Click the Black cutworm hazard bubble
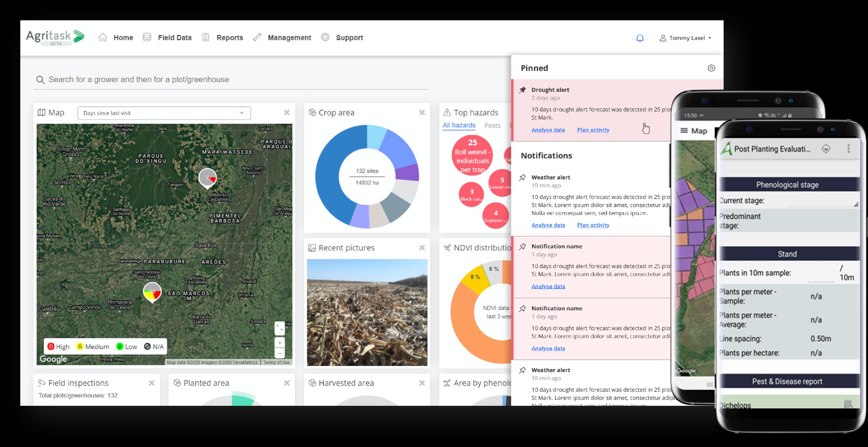 472,195
